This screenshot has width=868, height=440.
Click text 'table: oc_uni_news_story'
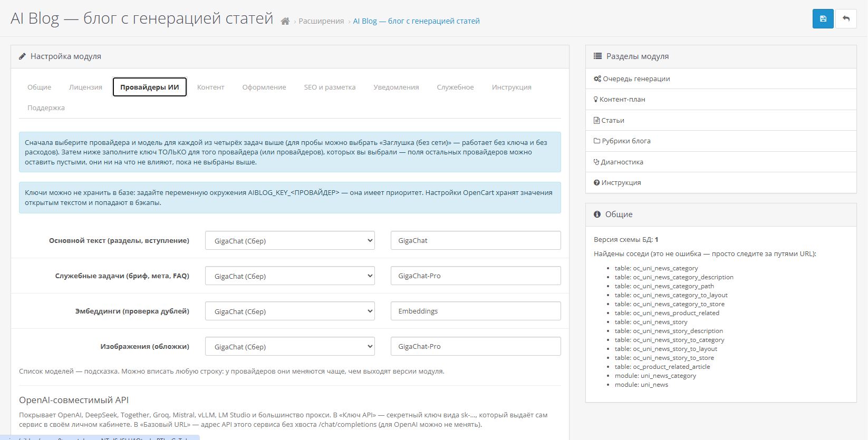(x=651, y=322)
